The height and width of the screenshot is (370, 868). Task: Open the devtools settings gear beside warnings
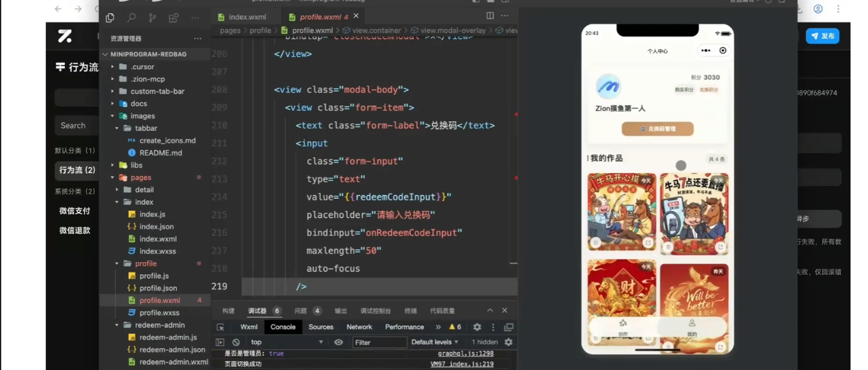[x=477, y=327]
